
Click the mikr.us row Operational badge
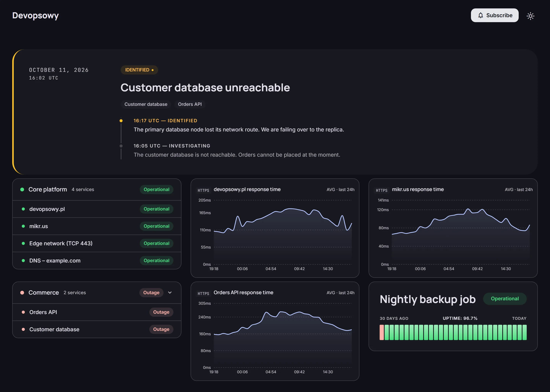[156, 226]
